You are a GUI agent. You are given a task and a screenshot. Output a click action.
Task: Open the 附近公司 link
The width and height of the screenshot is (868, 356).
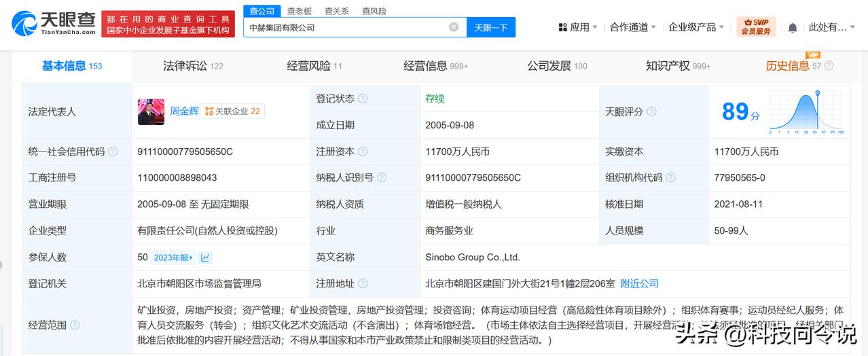pyautogui.click(x=640, y=283)
